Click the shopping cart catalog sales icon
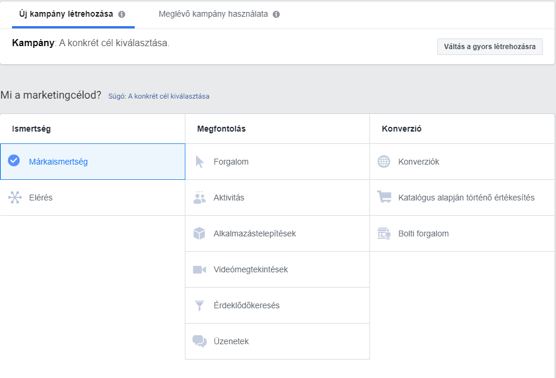Screen dimensions: 556x378 click(384, 197)
